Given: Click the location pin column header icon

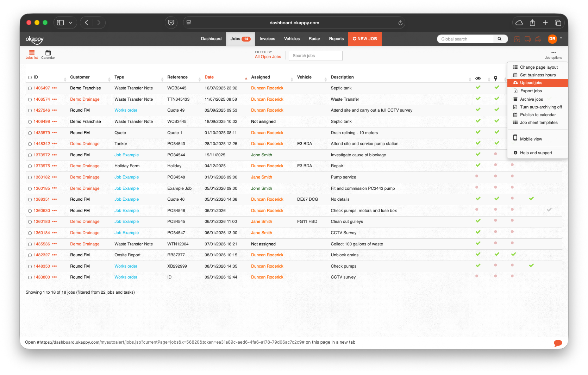Looking at the screenshot, I should tap(496, 78).
